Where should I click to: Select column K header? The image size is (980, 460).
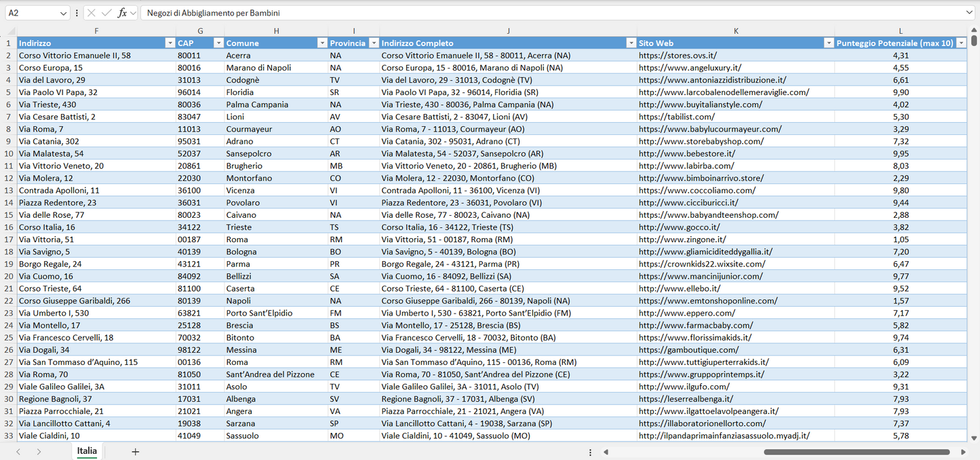736,31
